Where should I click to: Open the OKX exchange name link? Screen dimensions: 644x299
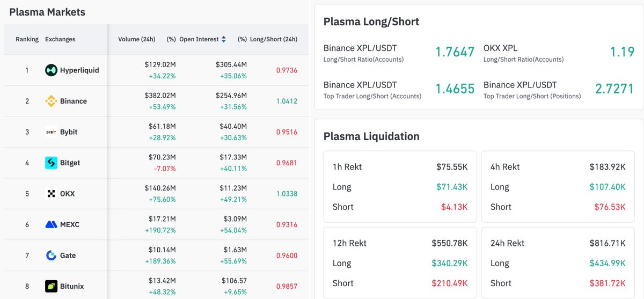(x=68, y=194)
